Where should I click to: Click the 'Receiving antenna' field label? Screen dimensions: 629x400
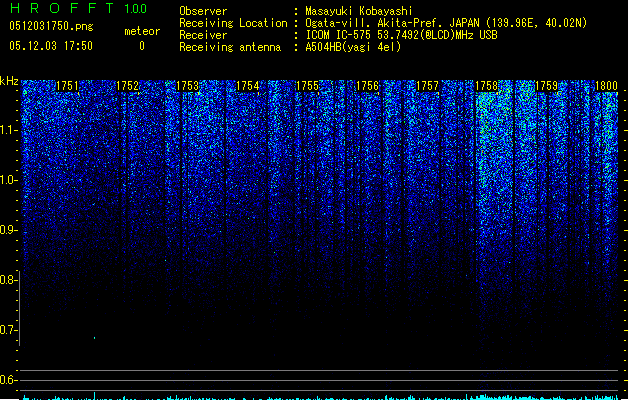pos(230,47)
